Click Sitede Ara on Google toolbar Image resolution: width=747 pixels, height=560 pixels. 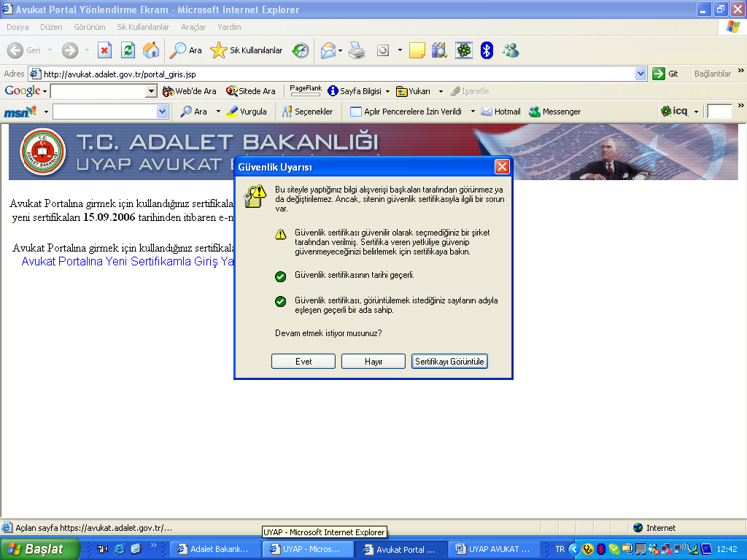(251, 91)
